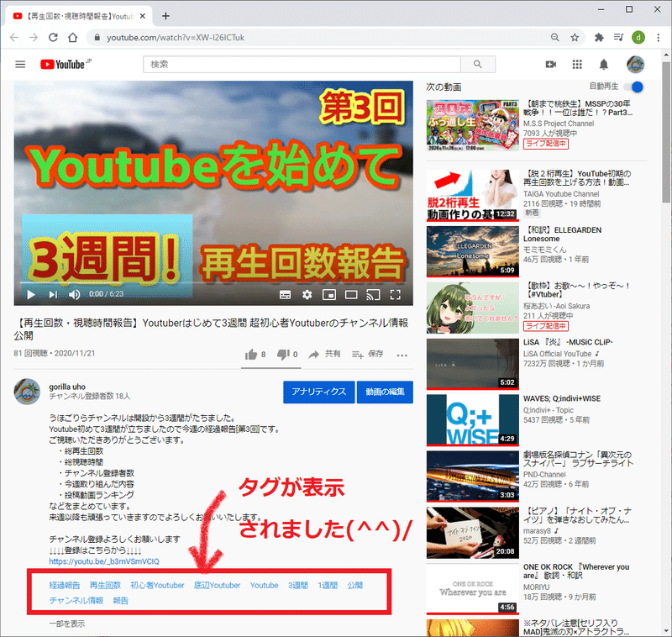672x637 pixels.
Task: Open WAVES Q;indivi+WISE video
Action: point(472,420)
